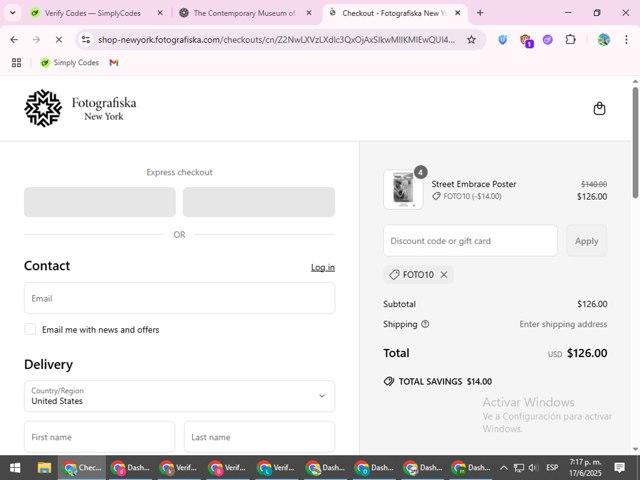Open the cookie extension with badge
Screen dimensions: 640x480
pyautogui.click(x=526, y=40)
